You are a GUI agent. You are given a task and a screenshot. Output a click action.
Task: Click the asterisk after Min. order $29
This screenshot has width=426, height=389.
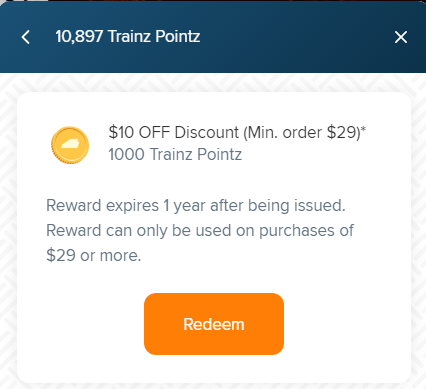(363, 128)
